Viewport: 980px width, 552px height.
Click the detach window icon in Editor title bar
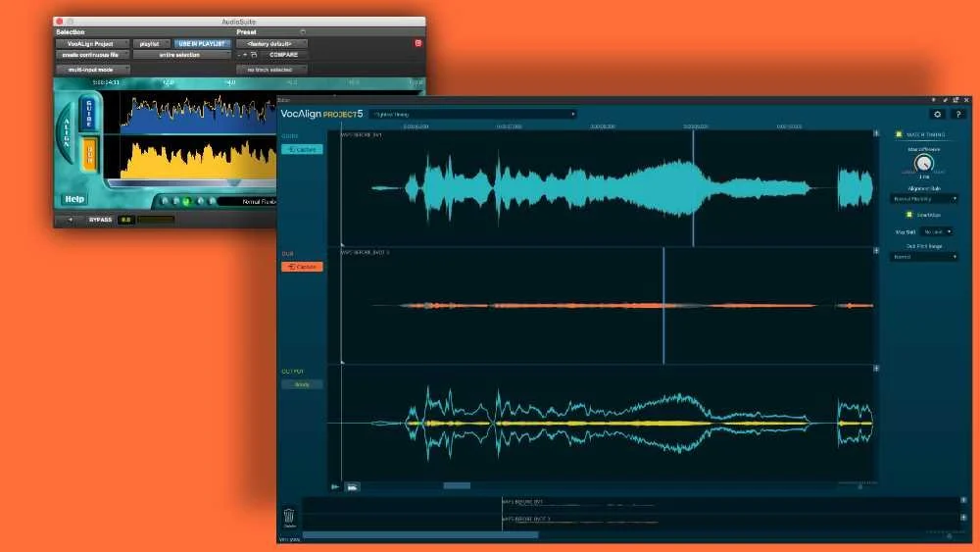955,100
